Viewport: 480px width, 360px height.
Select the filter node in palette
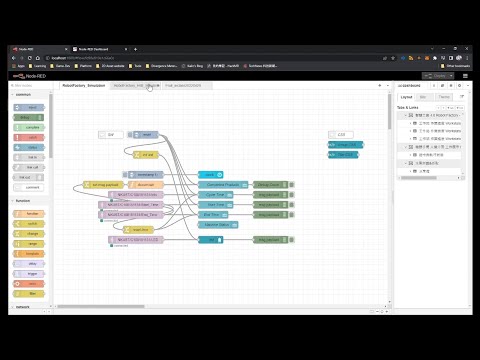click(x=29, y=294)
